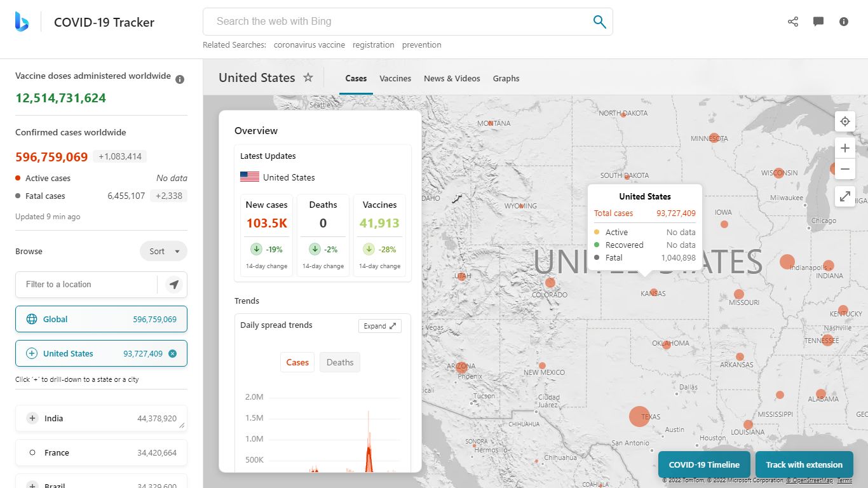Click the Missouri case bubble
This screenshot has height=488, width=868.
click(x=739, y=294)
